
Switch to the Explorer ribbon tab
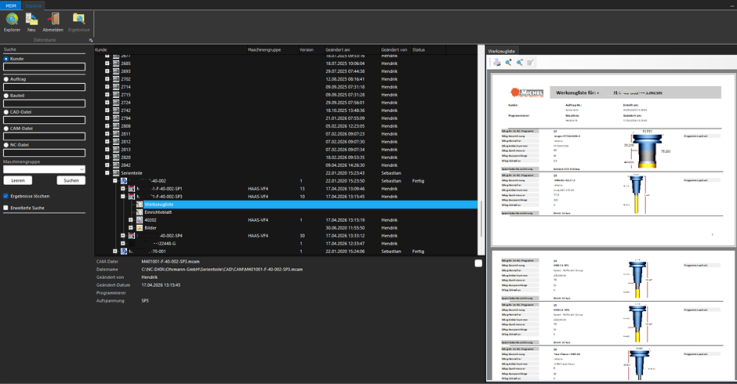coord(33,6)
